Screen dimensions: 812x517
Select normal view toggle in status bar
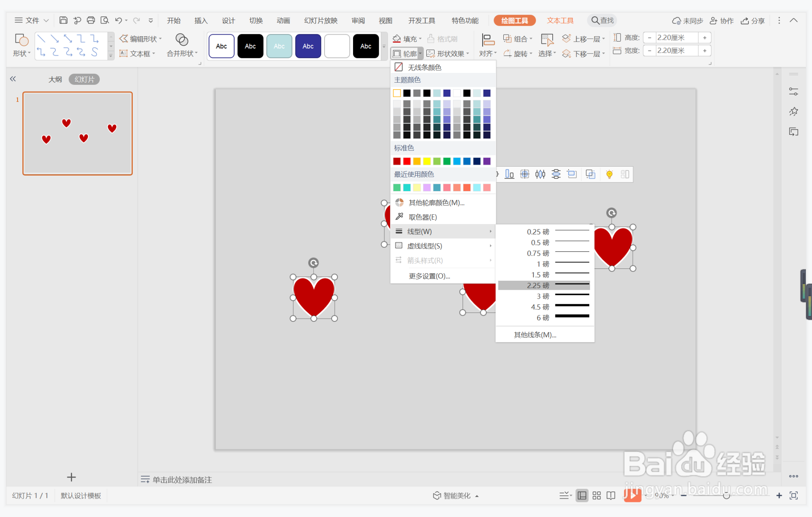(582, 495)
